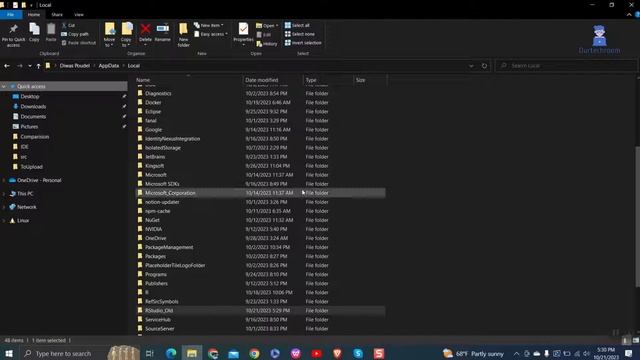Collapse the Quick access tree node
Image resolution: width=640 pixels, height=360 pixels.
tap(4, 87)
